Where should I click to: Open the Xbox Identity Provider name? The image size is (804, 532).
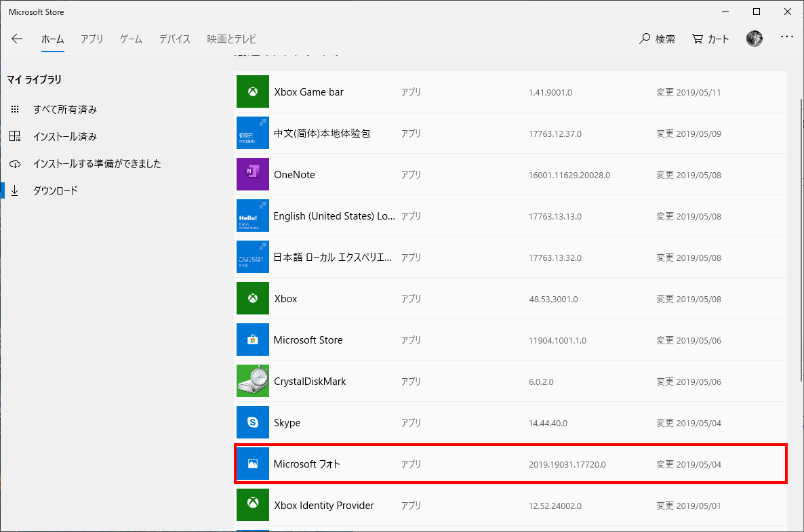coord(324,506)
